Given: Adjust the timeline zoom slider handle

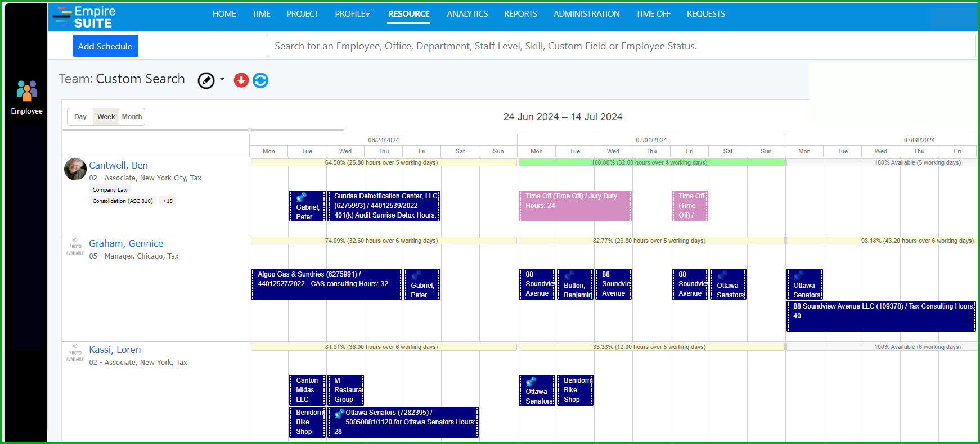Looking at the screenshot, I should 250,130.
